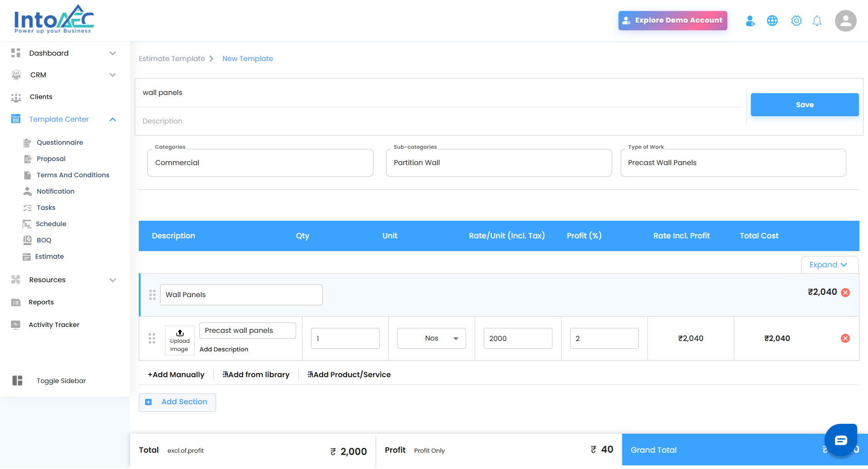The image size is (868, 469).
Task: Click the Clients people icon
Action: [16, 97]
